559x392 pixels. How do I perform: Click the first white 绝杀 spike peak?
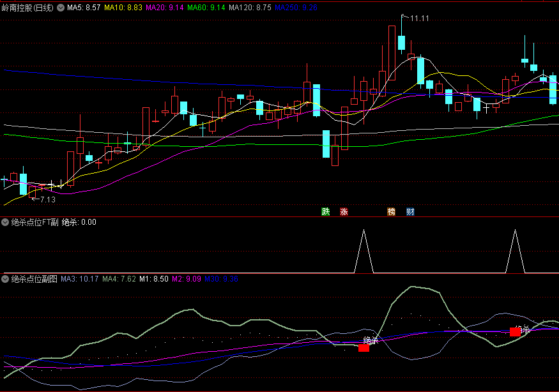click(364, 231)
